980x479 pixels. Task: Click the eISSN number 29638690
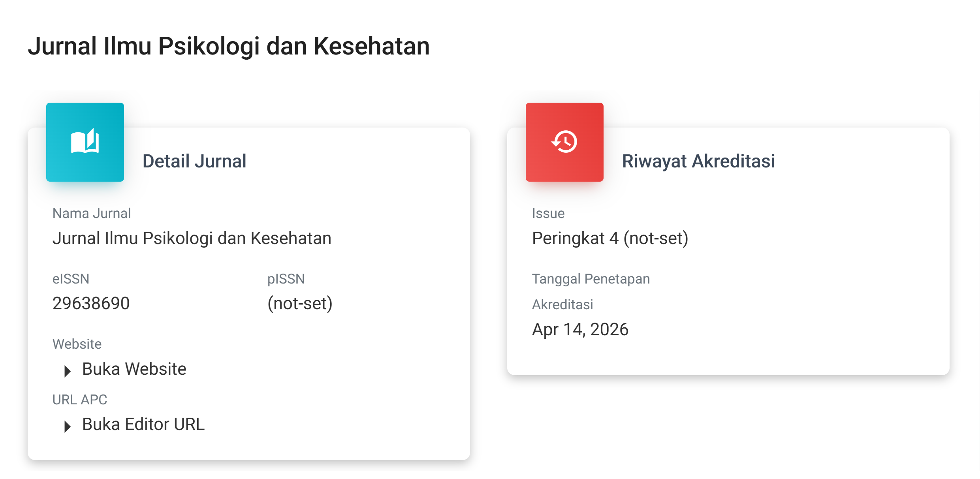(x=91, y=304)
